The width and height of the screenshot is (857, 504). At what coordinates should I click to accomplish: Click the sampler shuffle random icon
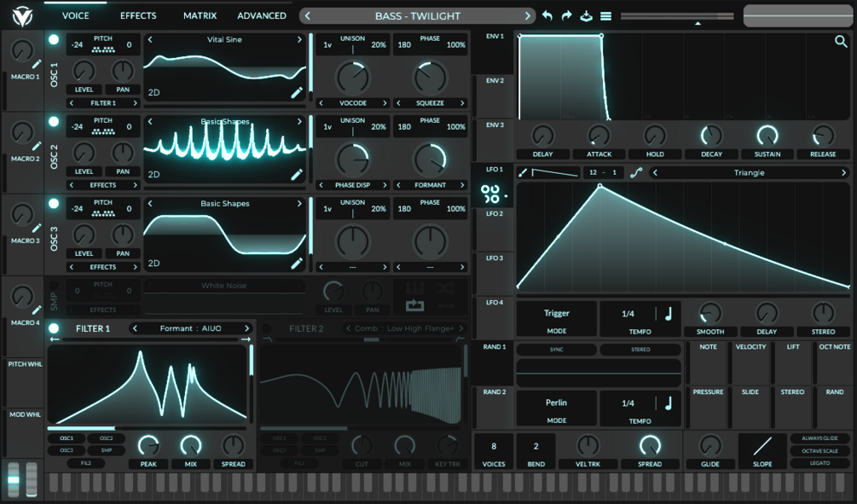click(445, 287)
